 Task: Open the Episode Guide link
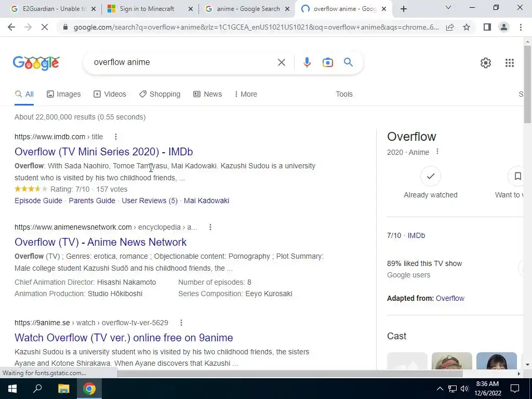pyautogui.click(x=38, y=201)
